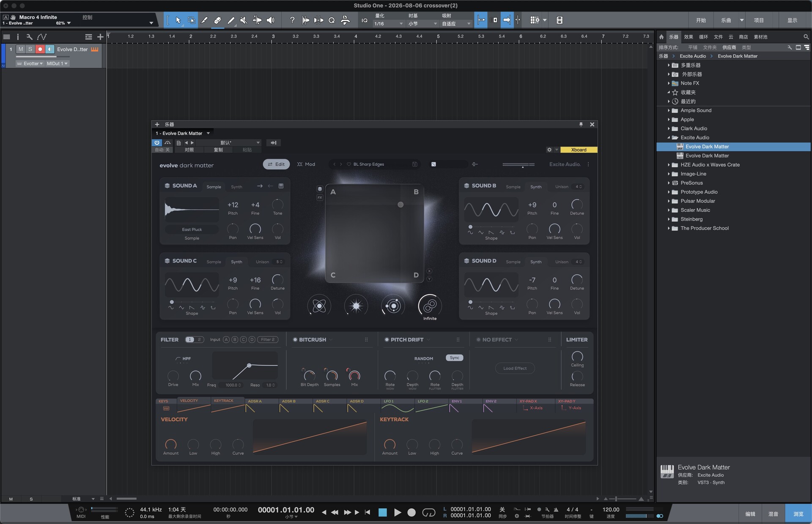Toggle the Pitch Drift Sync button

coord(455,358)
